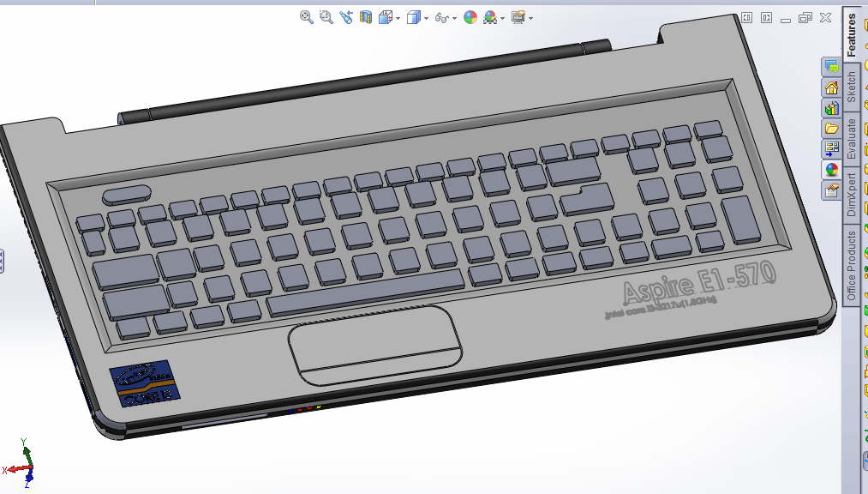
Task: Open the File Explorer folder tab
Action: (x=831, y=129)
